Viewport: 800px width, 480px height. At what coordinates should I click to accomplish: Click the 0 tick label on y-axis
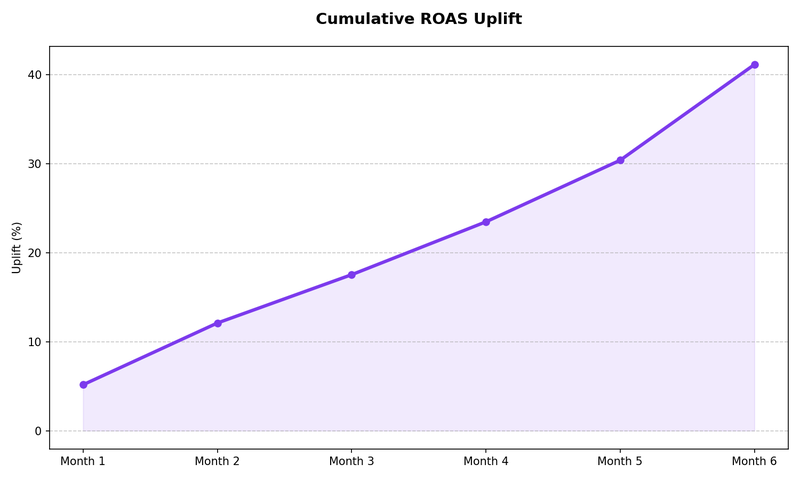38,432
